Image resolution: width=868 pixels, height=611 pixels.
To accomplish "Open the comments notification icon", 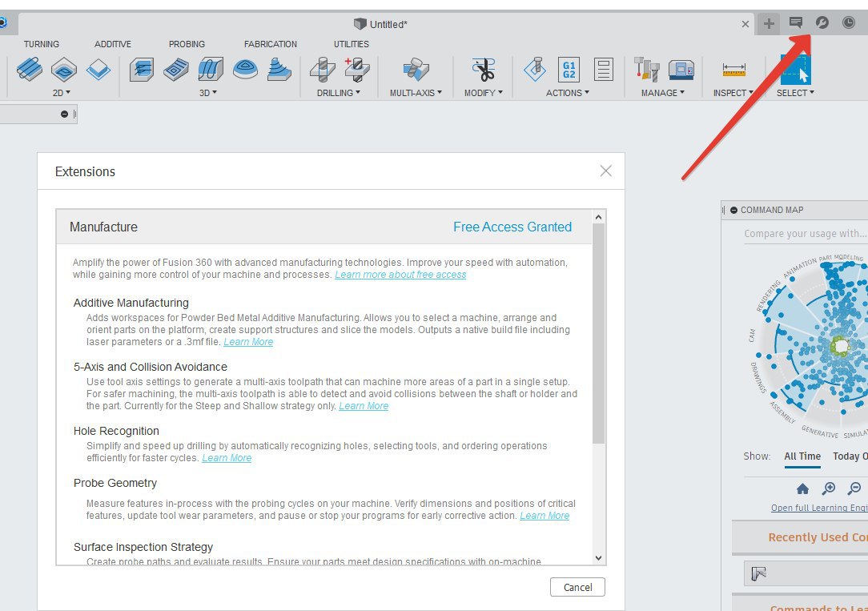I will (795, 22).
